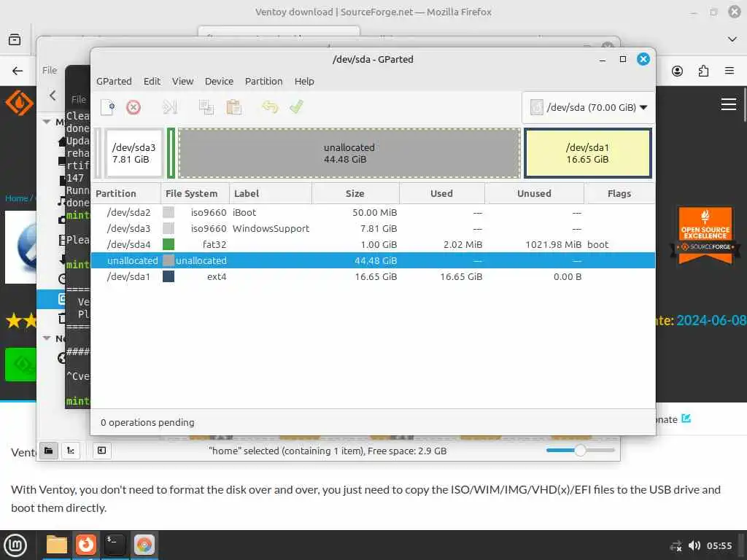747x560 pixels.
Task: Click the network tray icon
Action: coord(676,546)
